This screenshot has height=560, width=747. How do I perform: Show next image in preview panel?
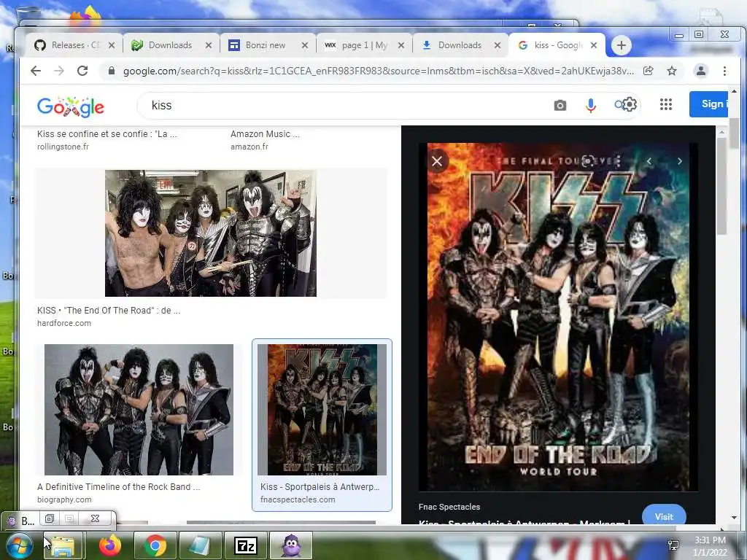tap(680, 161)
